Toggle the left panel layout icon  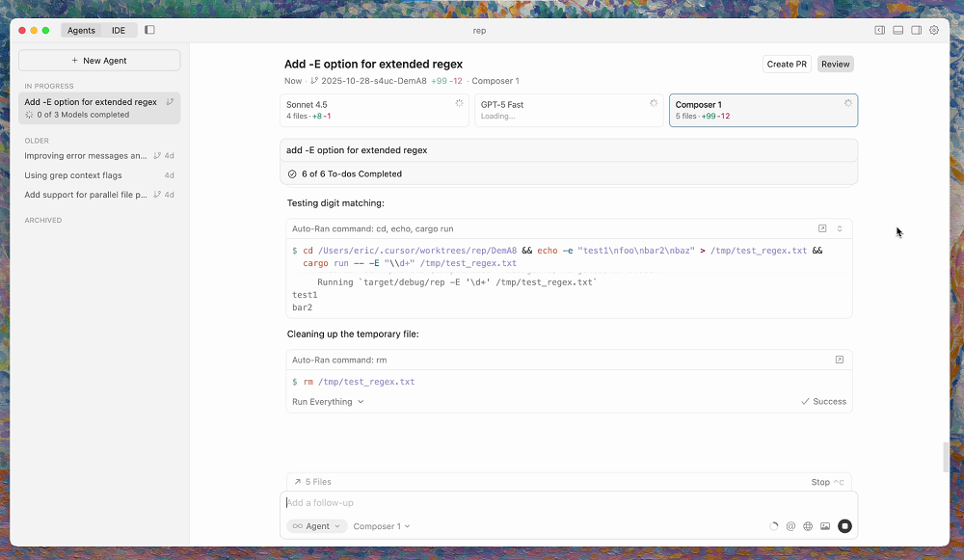[x=879, y=30]
